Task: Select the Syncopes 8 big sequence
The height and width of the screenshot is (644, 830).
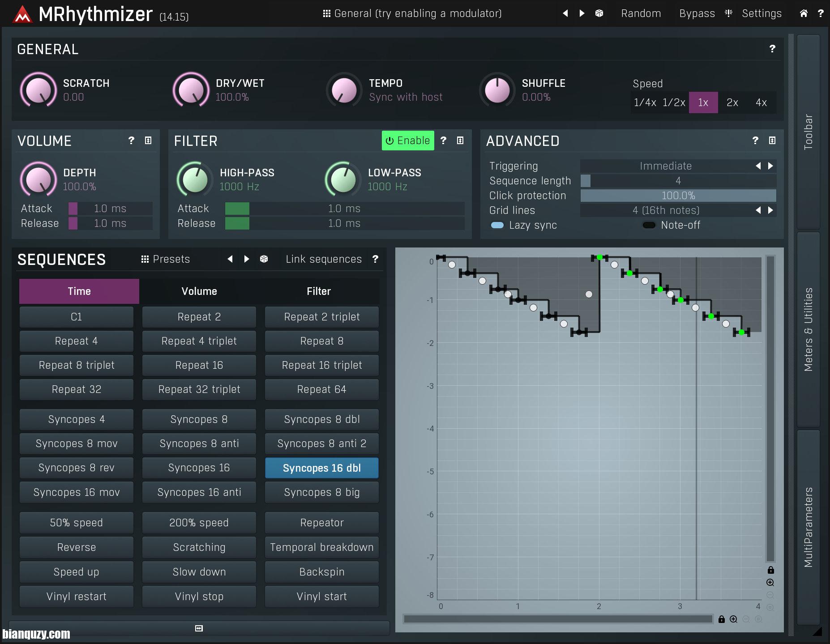Action: [x=321, y=492]
